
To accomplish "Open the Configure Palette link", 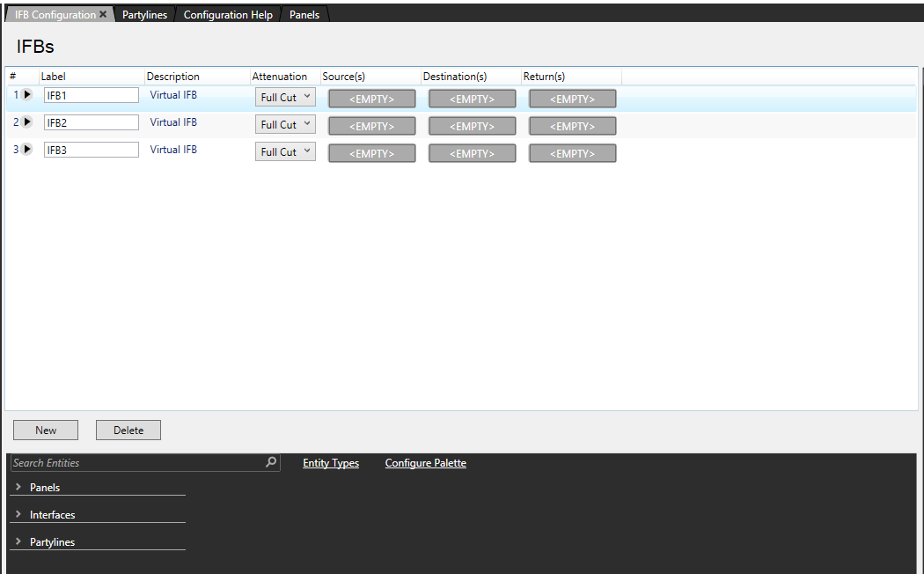I will (x=425, y=463).
